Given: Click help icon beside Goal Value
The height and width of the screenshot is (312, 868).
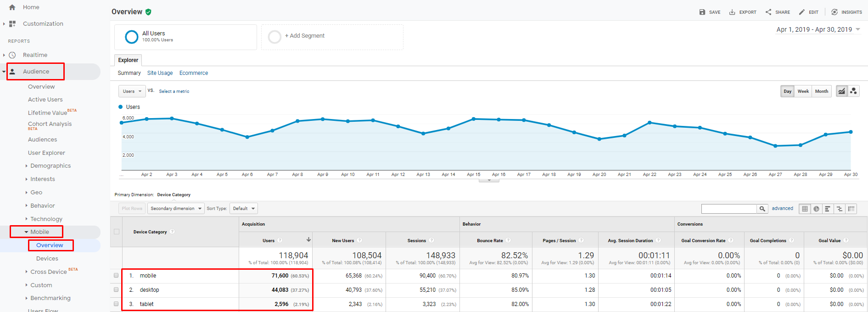Looking at the screenshot, I should click(x=846, y=240).
